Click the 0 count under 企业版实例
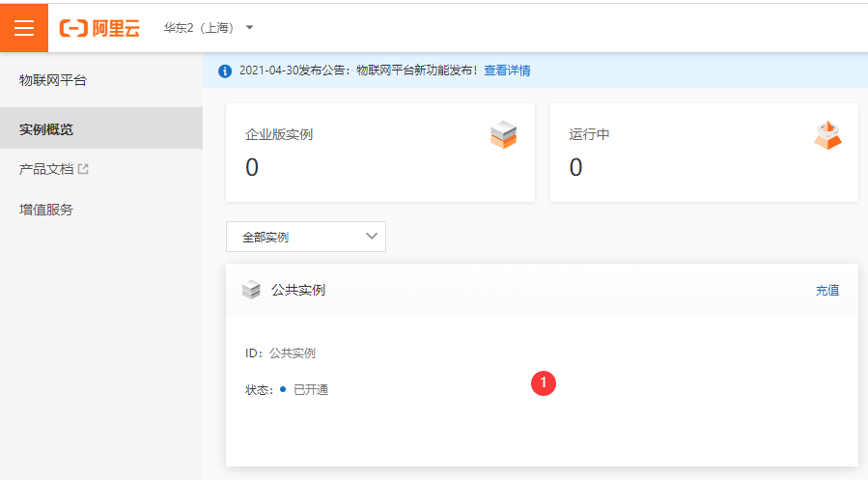Image resolution: width=868 pixels, height=480 pixels. 252,167
